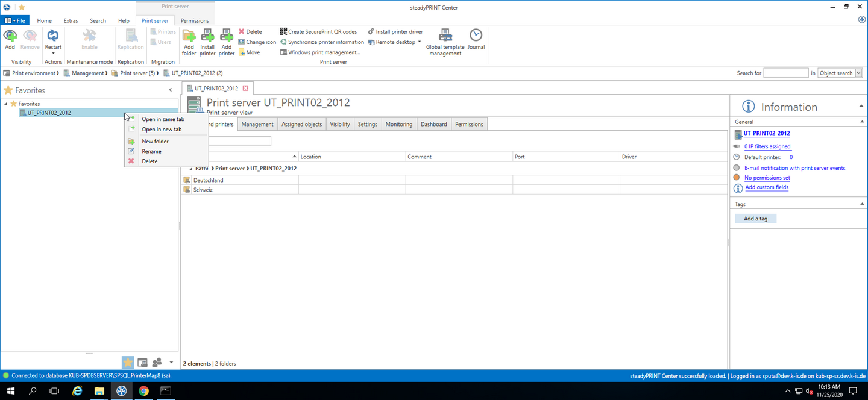The image size is (868, 400).
Task: Close the UT_PRINT02_2012 document tab
Action: tap(245, 89)
